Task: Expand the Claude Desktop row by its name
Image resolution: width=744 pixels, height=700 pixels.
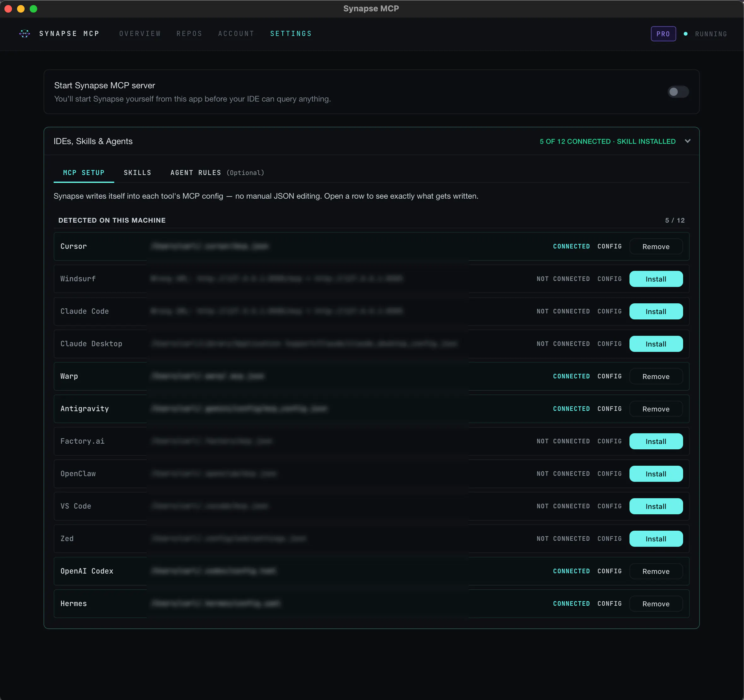Action: (x=91, y=344)
